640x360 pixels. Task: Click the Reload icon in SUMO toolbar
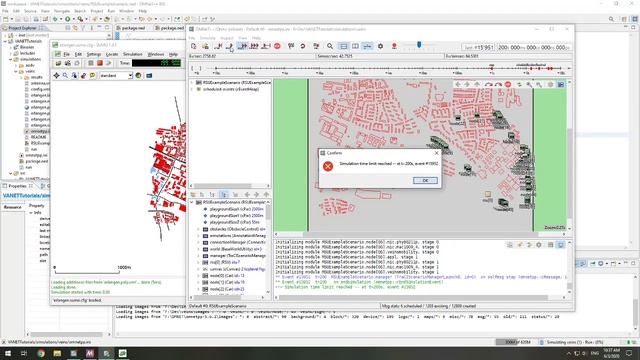pyautogui.click(x=77, y=63)
